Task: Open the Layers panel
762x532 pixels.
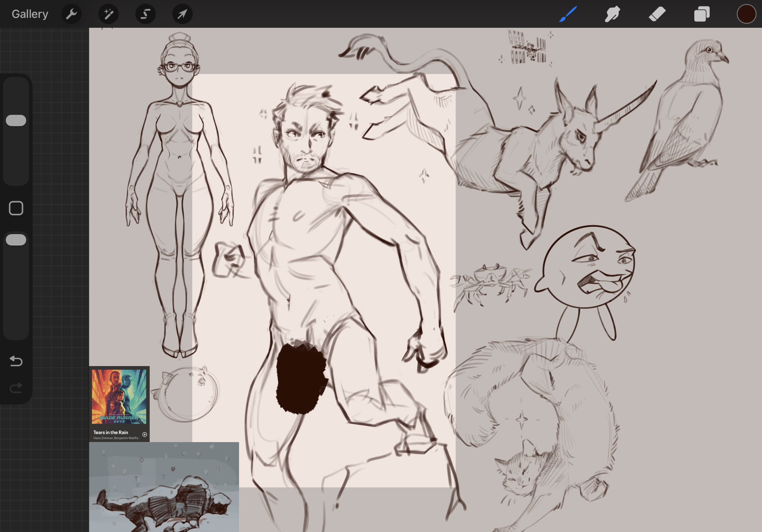Action: 701,14
